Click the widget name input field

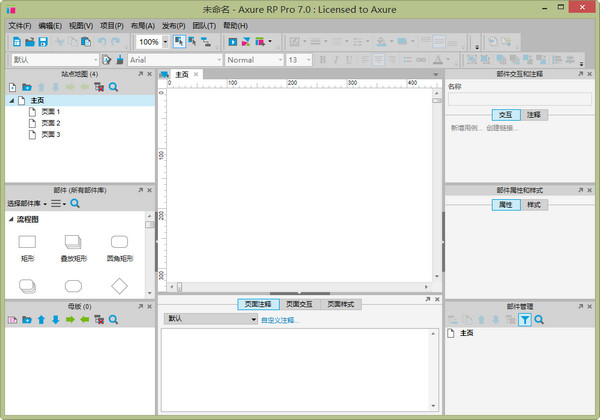[x=520, y=99]
